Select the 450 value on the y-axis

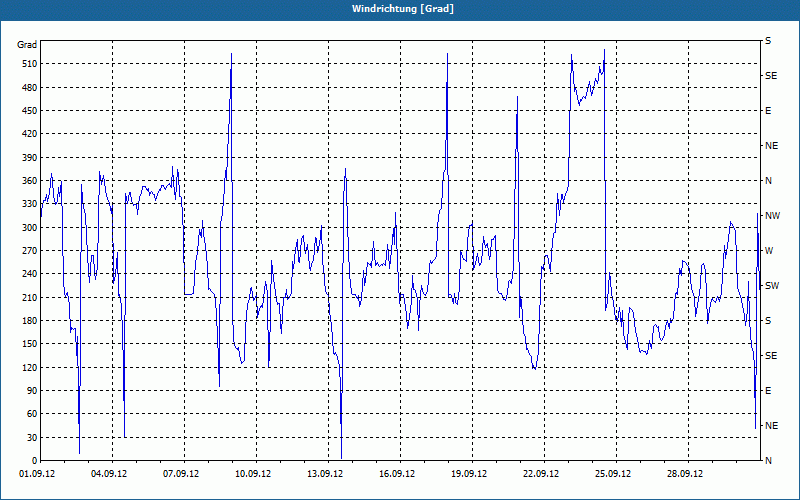30,111
